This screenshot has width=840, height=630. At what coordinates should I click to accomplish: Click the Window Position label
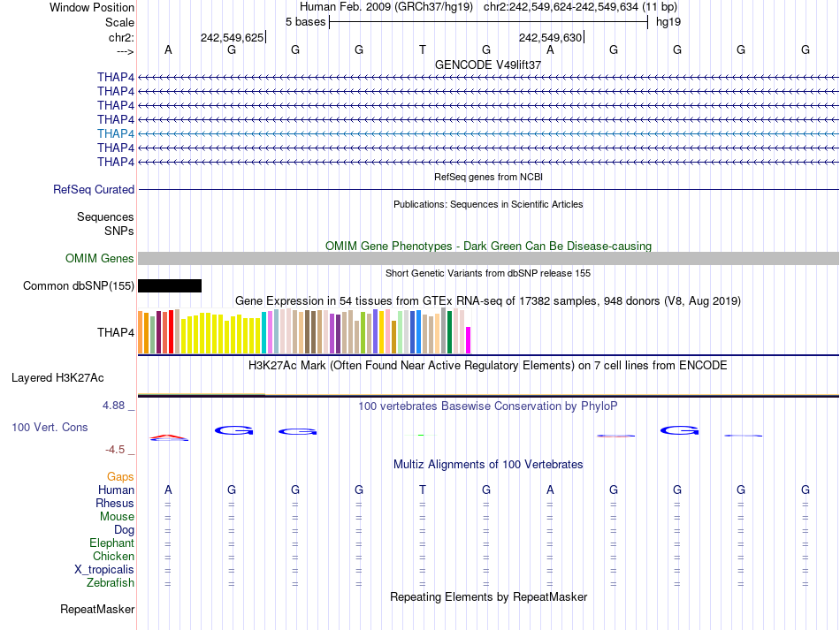click(x=92, y=7)
